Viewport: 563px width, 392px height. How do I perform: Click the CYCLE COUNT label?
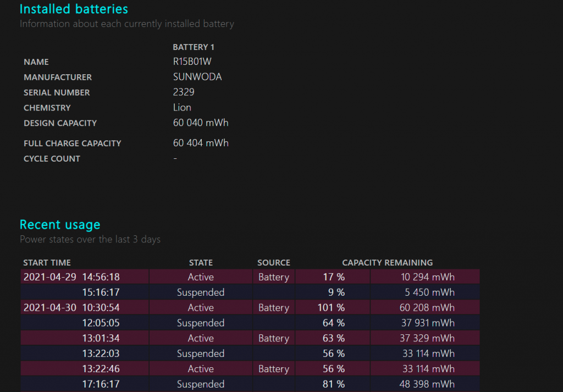click(x=52, y=159)
